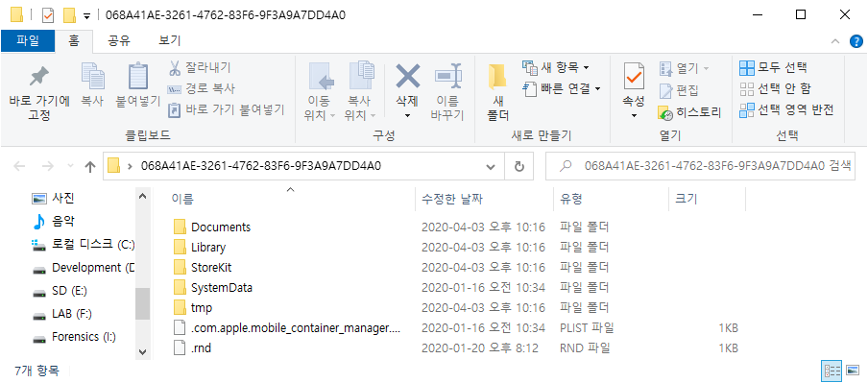Switch to the Share (공유) tab
The width and height of the screenshot is (868, 383).
(119, 40)
